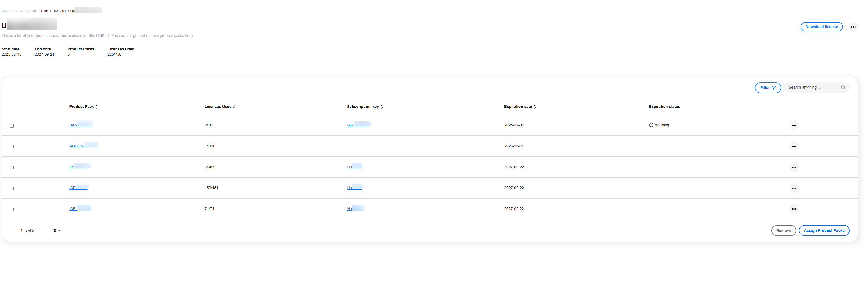
Task: Click the search magnifier icon
Action: (843, 88)
